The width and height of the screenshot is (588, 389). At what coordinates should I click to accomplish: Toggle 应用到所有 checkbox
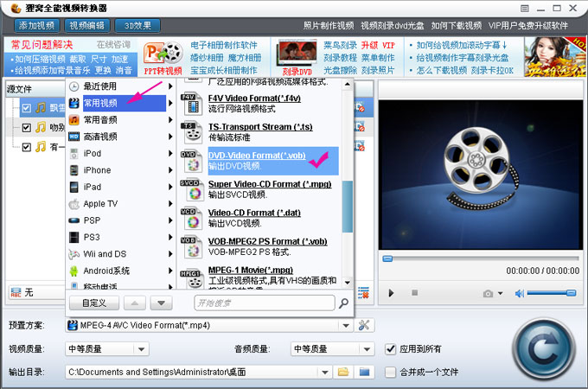click(391, 348)
